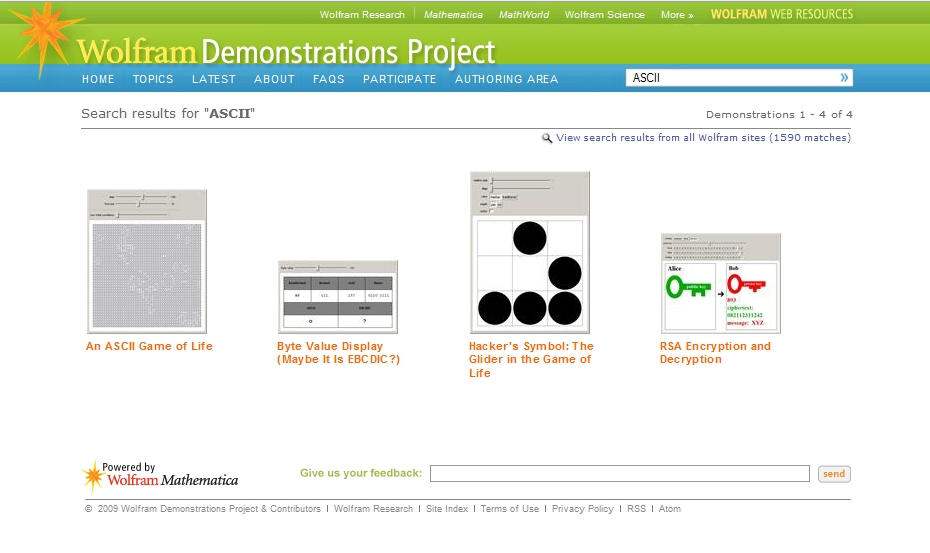Click the Wolfram Web Resources heading
Image resolution: width=930 pixels, height=553 pixels.
(x=782, y=14)
